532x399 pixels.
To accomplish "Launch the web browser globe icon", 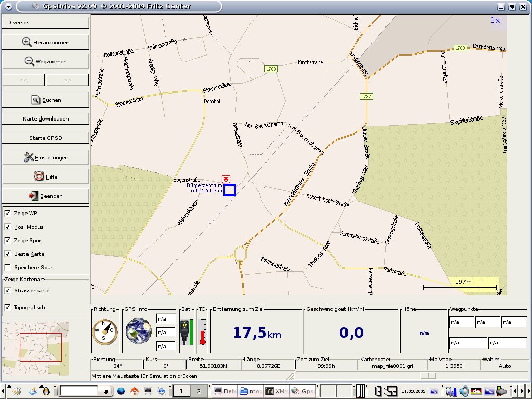I will point(121,391).
